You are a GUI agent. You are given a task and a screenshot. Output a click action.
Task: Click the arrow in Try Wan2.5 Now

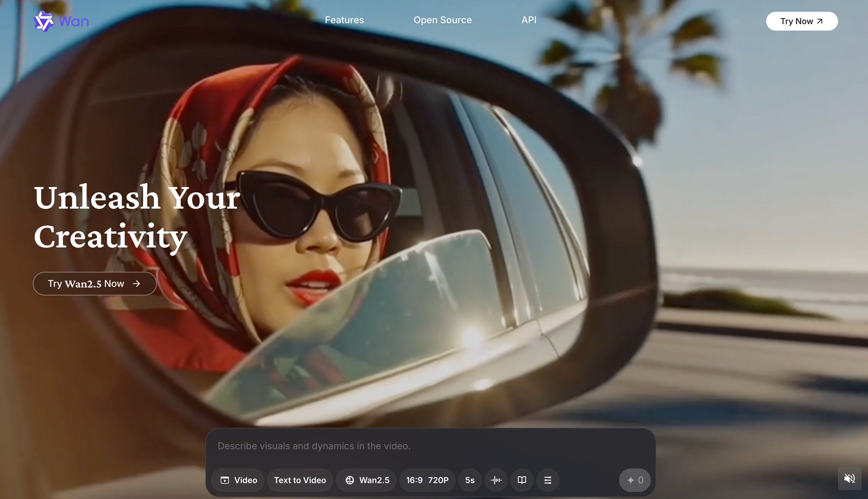[x=137, y=284]
